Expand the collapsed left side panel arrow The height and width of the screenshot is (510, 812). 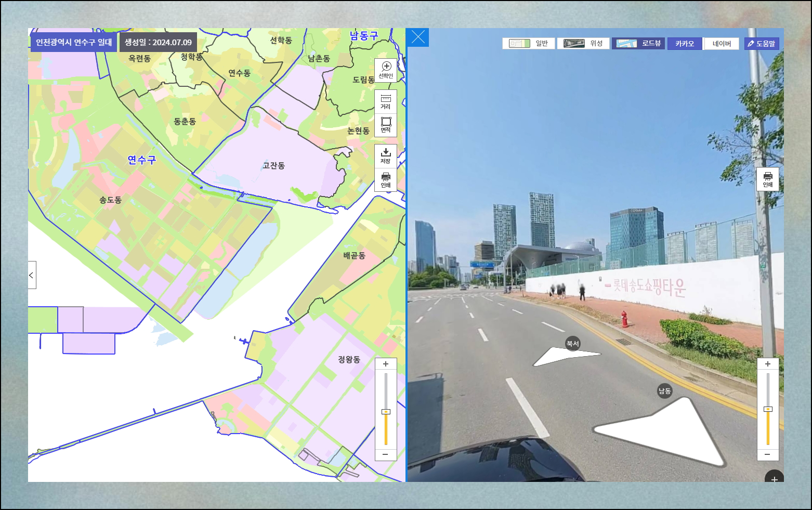(32, 275)
